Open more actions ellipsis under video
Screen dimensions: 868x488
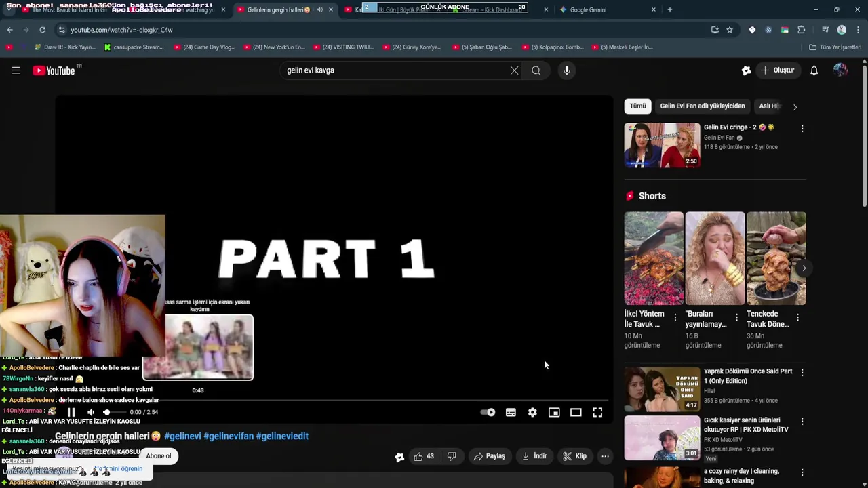click(605, 456)
